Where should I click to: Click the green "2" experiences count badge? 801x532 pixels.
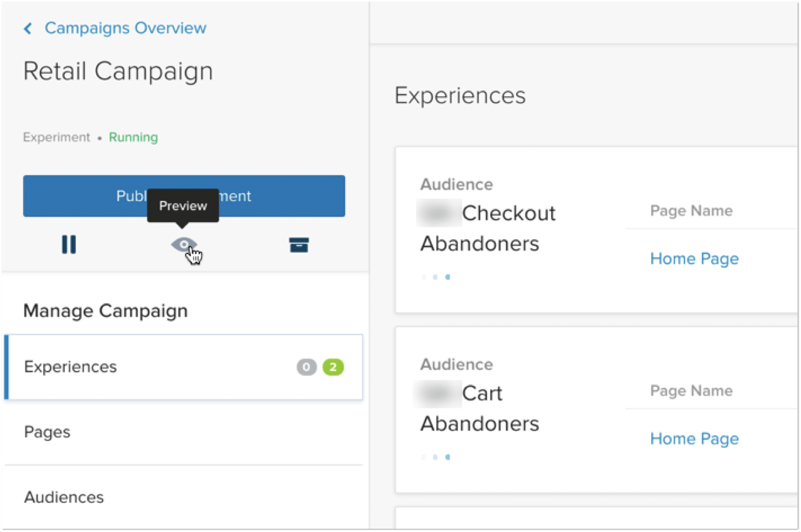333,367
